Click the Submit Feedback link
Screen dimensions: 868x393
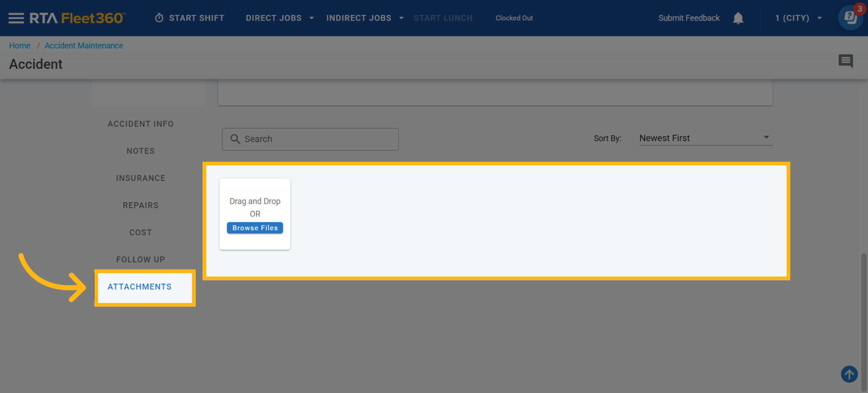coord(689,18)
